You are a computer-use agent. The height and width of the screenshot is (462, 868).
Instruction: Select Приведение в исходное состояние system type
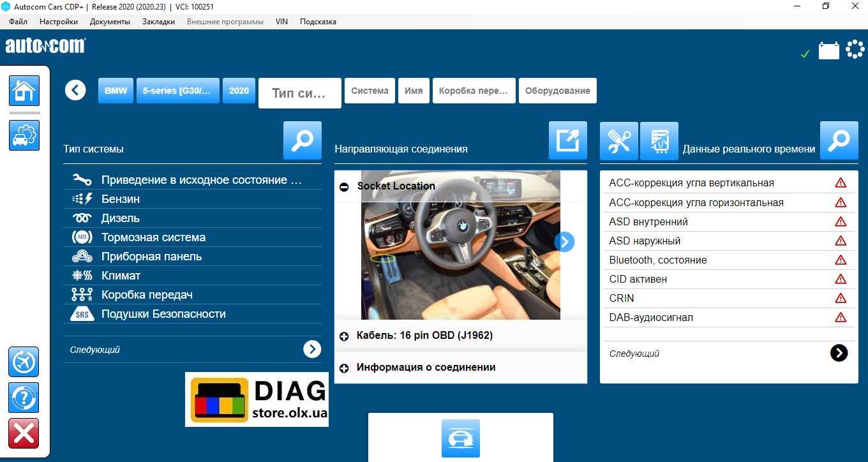coord(192,180)
